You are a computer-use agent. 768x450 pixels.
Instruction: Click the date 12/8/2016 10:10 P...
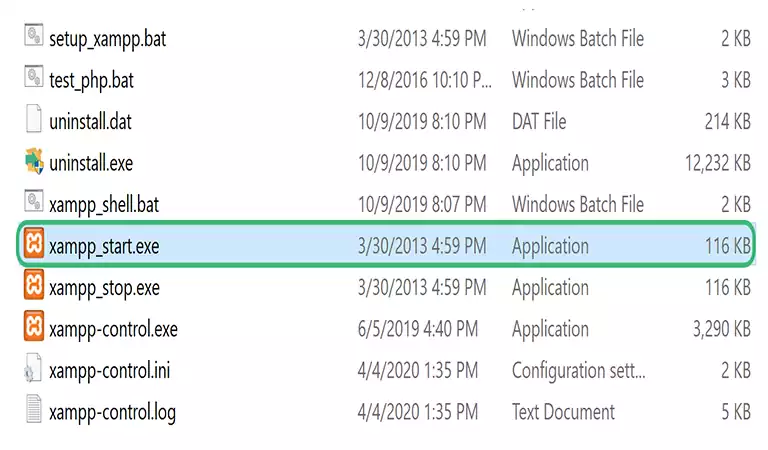425,80
